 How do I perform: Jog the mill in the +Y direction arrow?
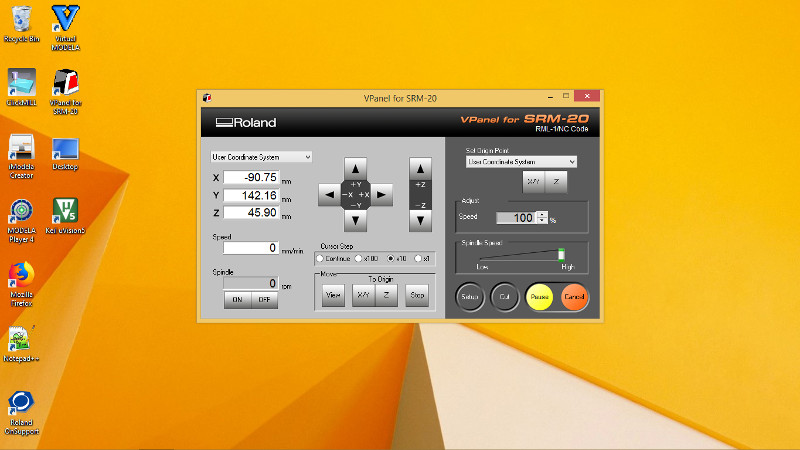pyautogui.click(x=355, y=168)
